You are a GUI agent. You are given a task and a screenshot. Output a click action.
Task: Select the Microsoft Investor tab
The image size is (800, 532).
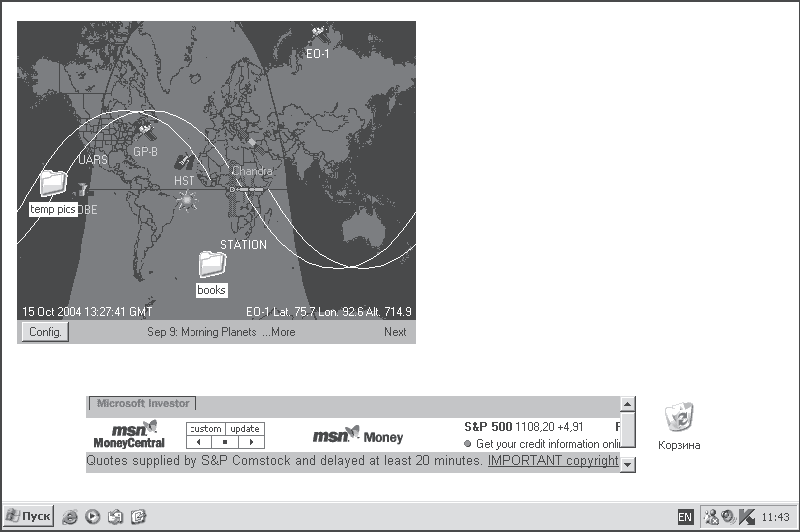143,403
